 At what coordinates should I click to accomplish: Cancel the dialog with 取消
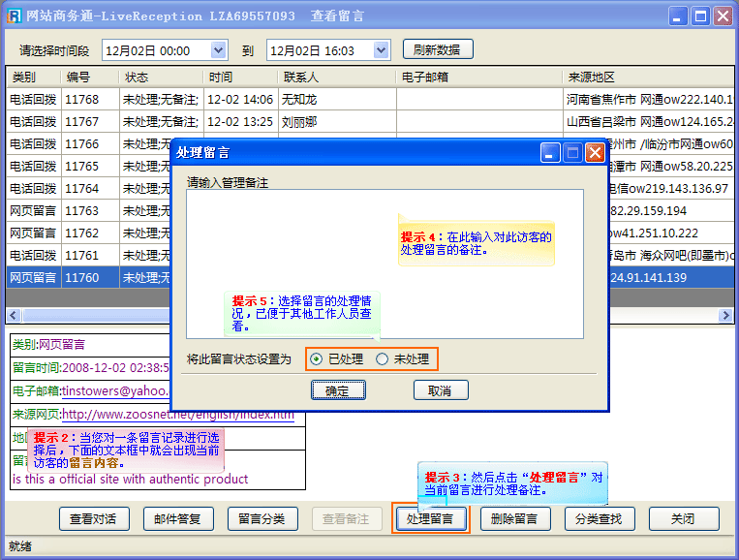tap(441, 390)
